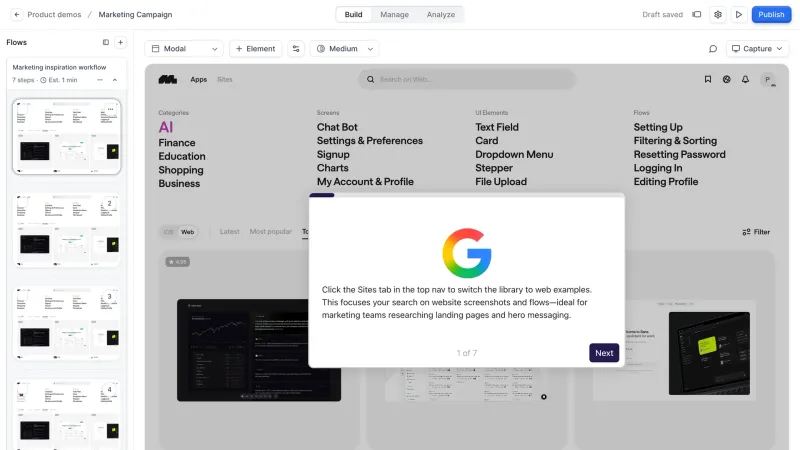
Task: Open Charts screens
Action: (x=333, y=168)
